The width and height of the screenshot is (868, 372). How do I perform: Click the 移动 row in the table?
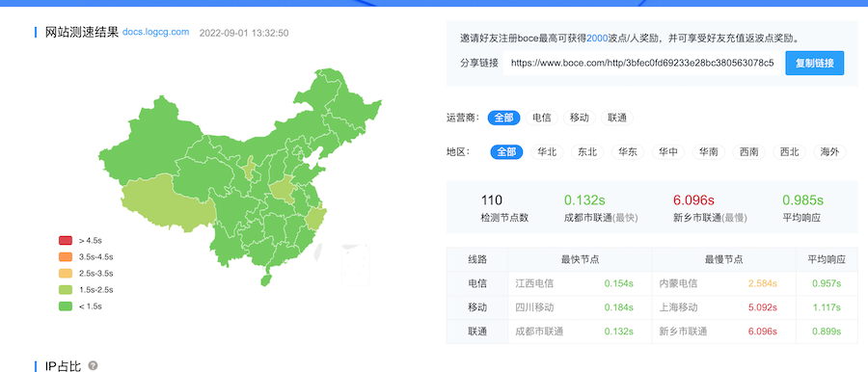coord(652,307)
